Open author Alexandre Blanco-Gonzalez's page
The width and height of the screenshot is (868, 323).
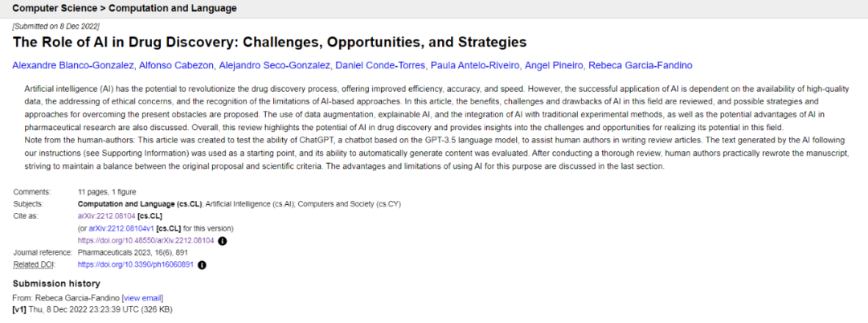point(72,65)
